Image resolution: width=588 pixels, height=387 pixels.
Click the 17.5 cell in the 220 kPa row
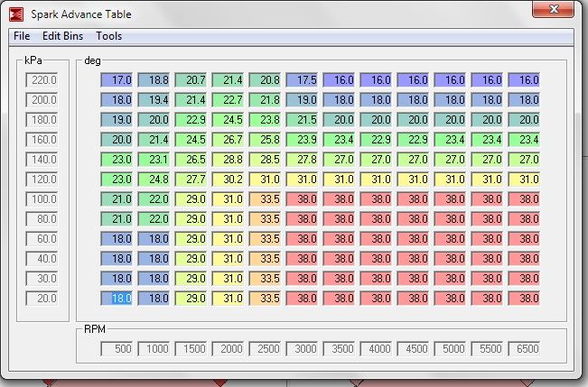(302, 80)
